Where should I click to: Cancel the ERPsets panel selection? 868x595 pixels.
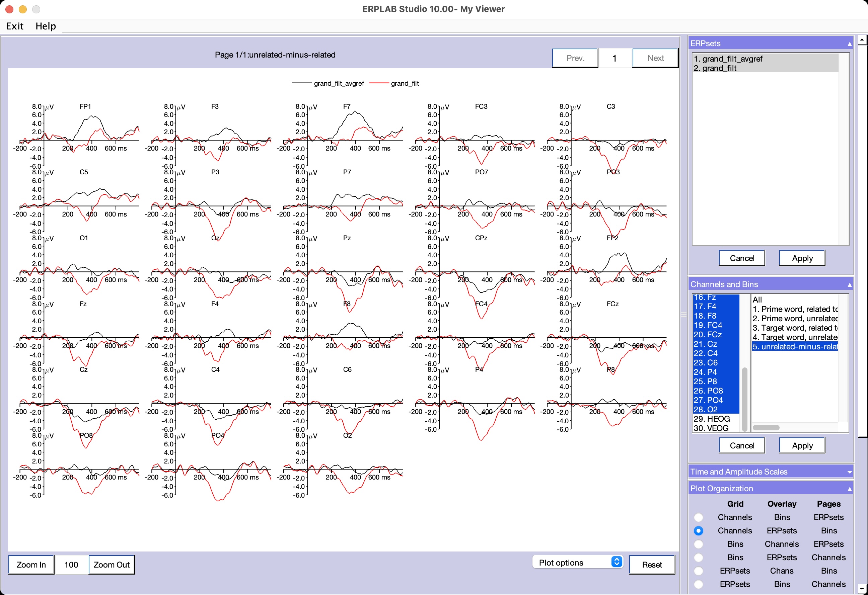(x=742, y=258)
